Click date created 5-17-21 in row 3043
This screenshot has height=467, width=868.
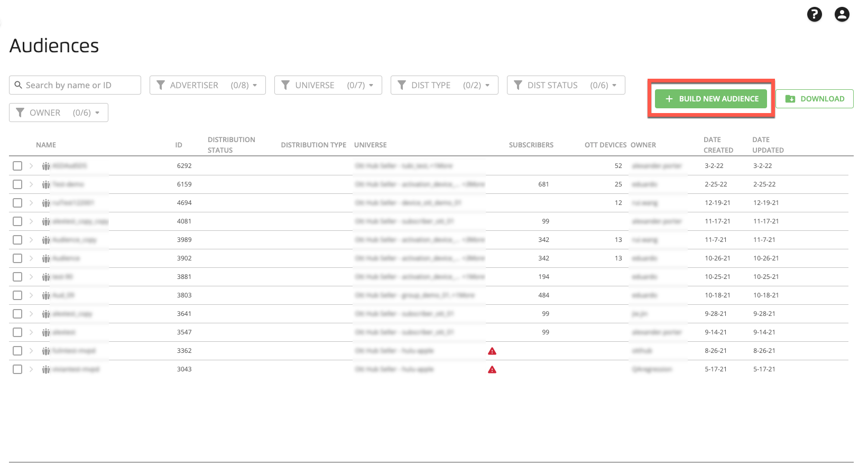coord(716,369)
